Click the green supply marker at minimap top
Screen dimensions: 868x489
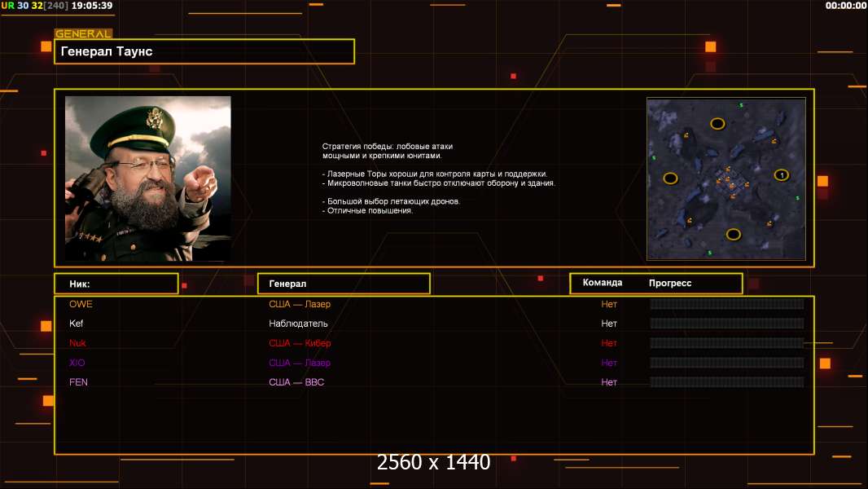click(x=741, y=105)
